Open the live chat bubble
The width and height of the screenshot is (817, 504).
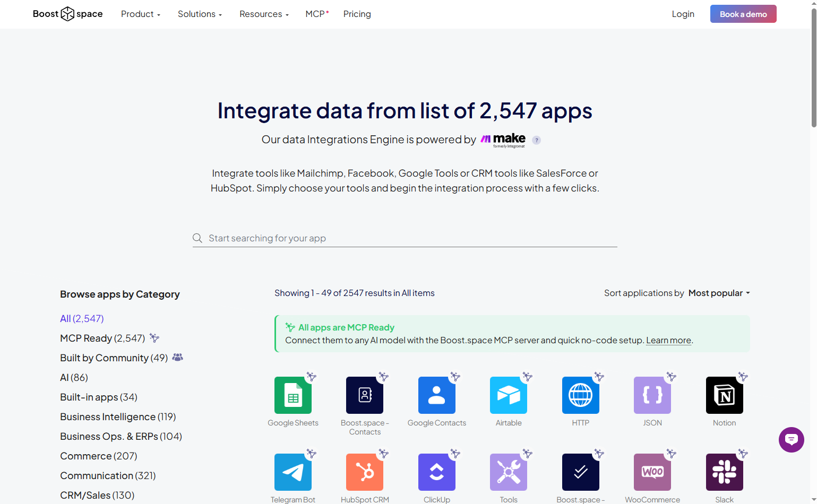click(x=791, y=440)
